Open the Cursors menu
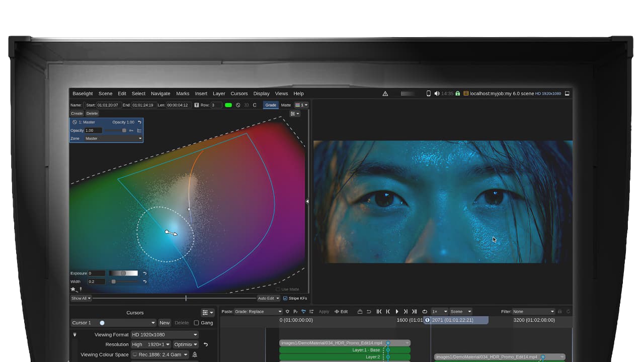 click(x=239, y=94)
